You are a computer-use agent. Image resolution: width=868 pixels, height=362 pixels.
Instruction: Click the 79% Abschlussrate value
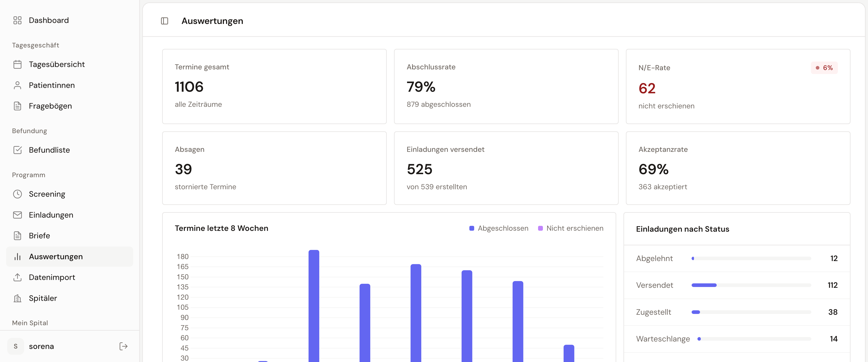click(x=421, y=87)
